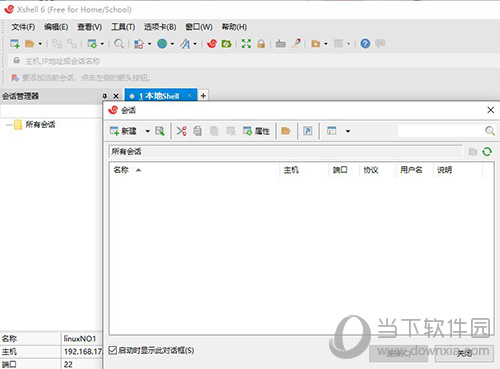500x369 pixels.
Task: Expand the 新建 dropdown arrow in dialog
Action: [147, 131]
